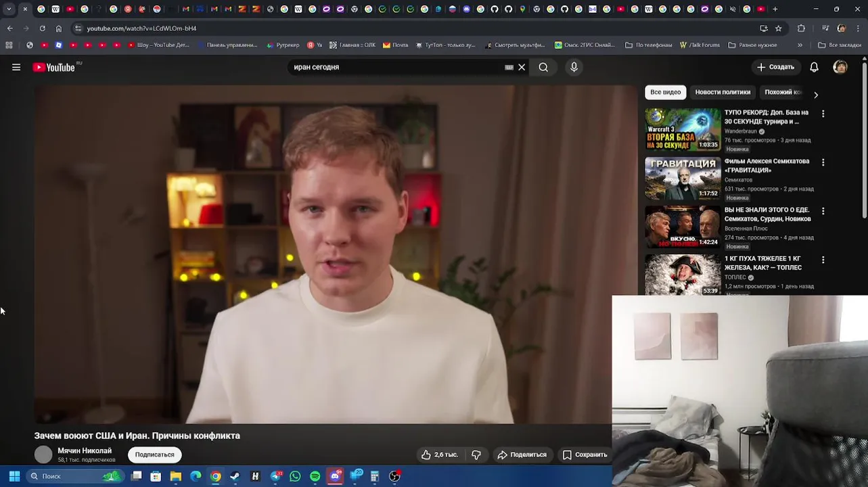The image size is (868, 487).
Task: Subscribe using the Подписаться button
Action: [x=154, y=455]
